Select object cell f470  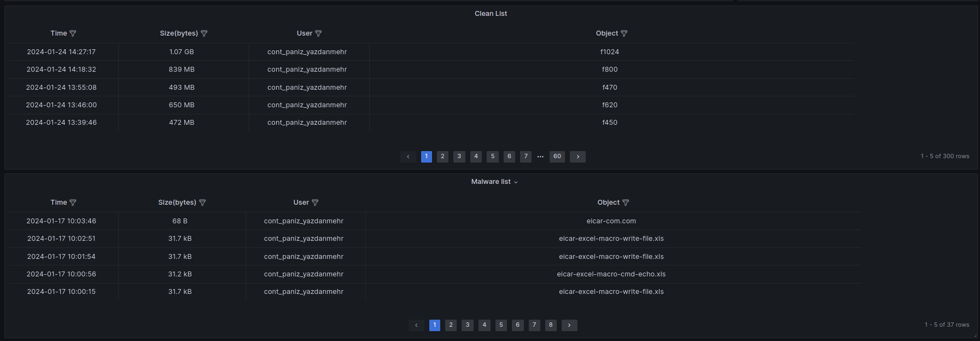pyautogui.click(x=610, y=88)
